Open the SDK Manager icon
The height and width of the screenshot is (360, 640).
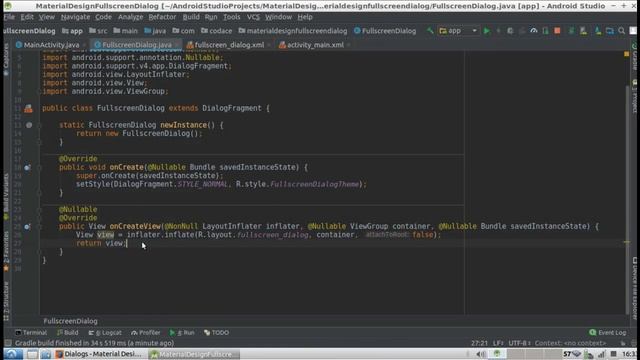(598, 31)
